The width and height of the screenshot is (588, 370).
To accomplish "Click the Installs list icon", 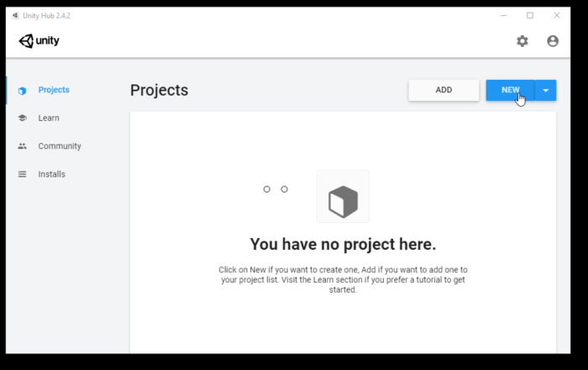I will [22, 174].
